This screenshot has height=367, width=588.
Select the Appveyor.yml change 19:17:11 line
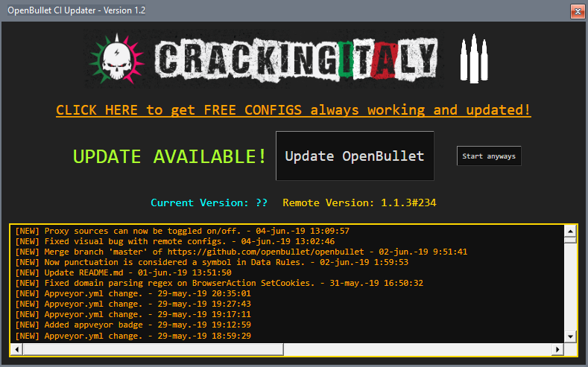pyautogui.click(x=133, y=315)
